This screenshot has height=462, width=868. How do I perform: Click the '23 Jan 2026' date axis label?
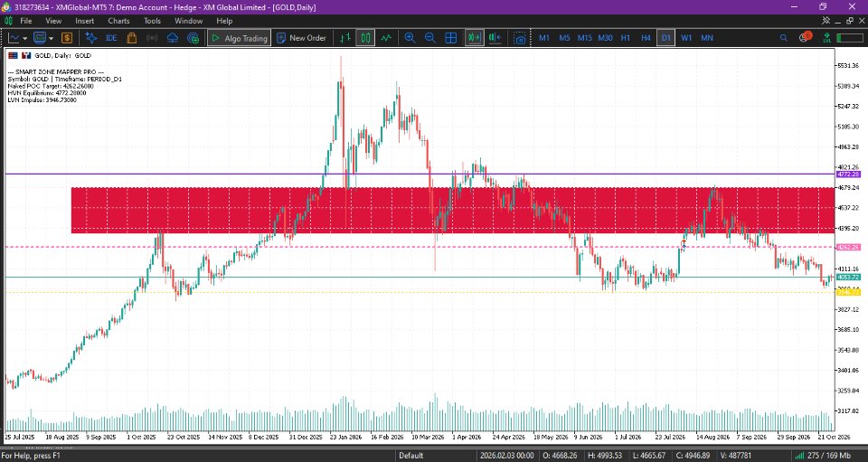346,437
